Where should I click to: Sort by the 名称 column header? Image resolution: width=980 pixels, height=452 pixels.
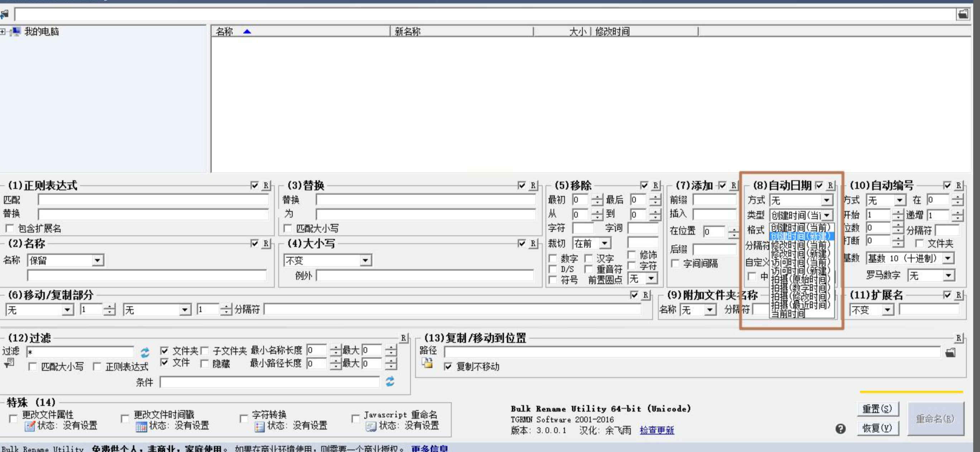225,32
